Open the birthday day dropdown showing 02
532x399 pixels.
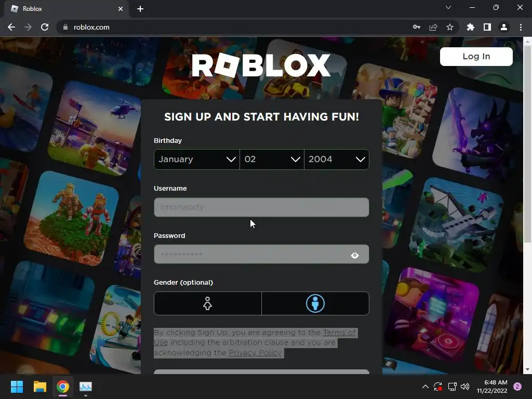pos(272,159)
